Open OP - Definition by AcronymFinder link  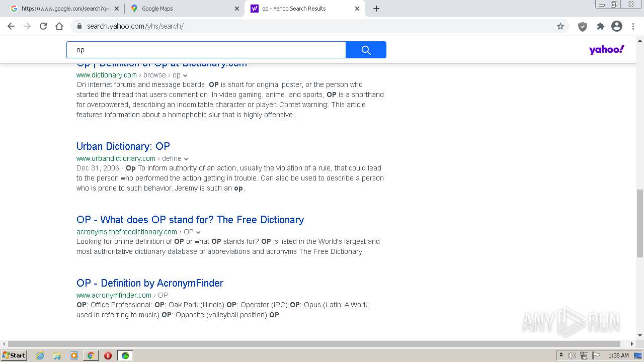point(150,283)
